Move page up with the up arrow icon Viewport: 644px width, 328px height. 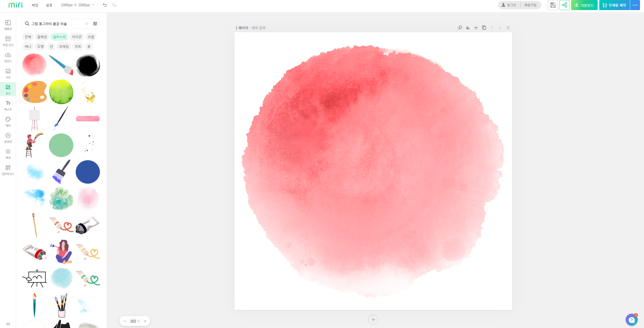click(x=492, y=28)
